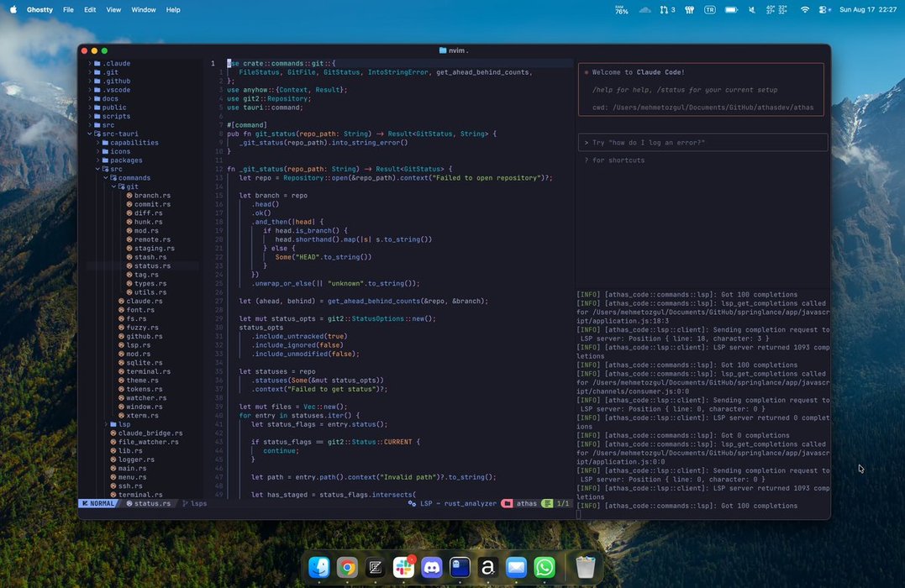The image size is (905, 588).
Task: Open Control Center from the menu bar
Action: 824,10
